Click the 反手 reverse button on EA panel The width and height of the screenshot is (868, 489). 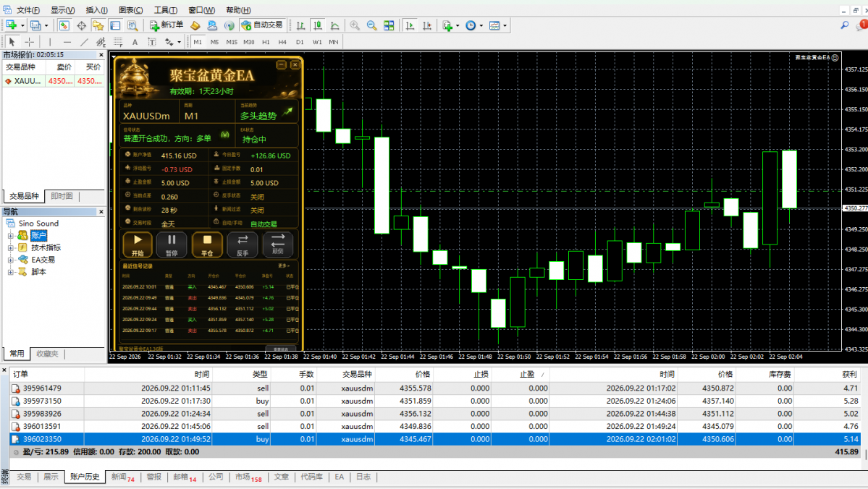point(243,245)
